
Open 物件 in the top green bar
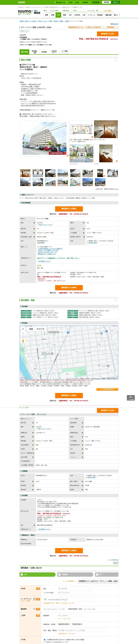point(70,2)
